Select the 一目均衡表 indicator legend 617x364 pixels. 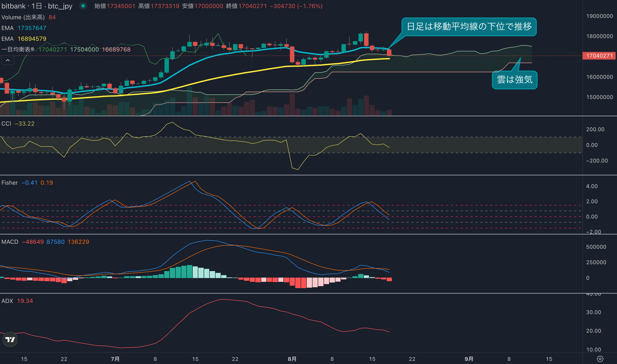point(18,49)
